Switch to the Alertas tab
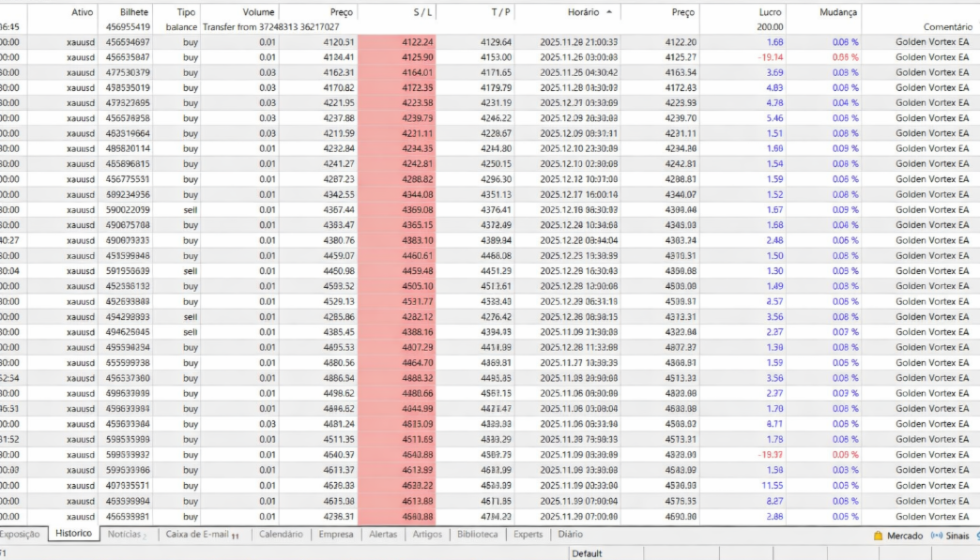Screen dimensions: 980x560 (382, 535)
